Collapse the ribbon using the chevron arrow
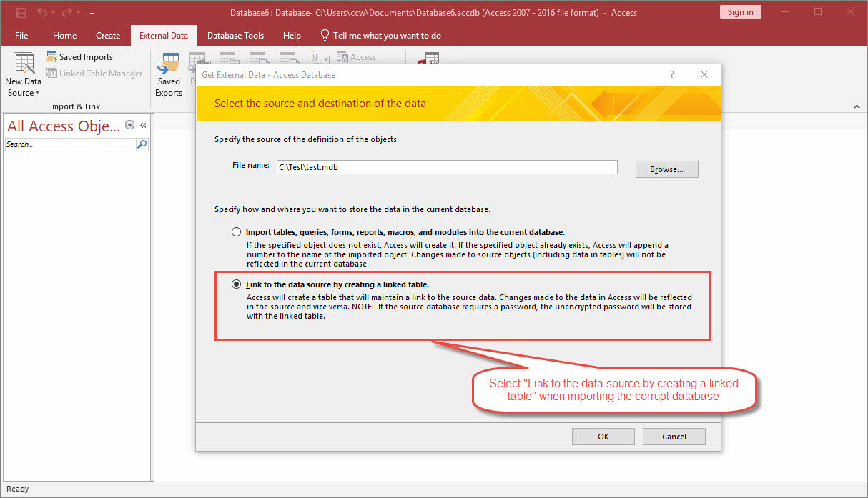Screen dimensions: 868x498 coord(857,106)
